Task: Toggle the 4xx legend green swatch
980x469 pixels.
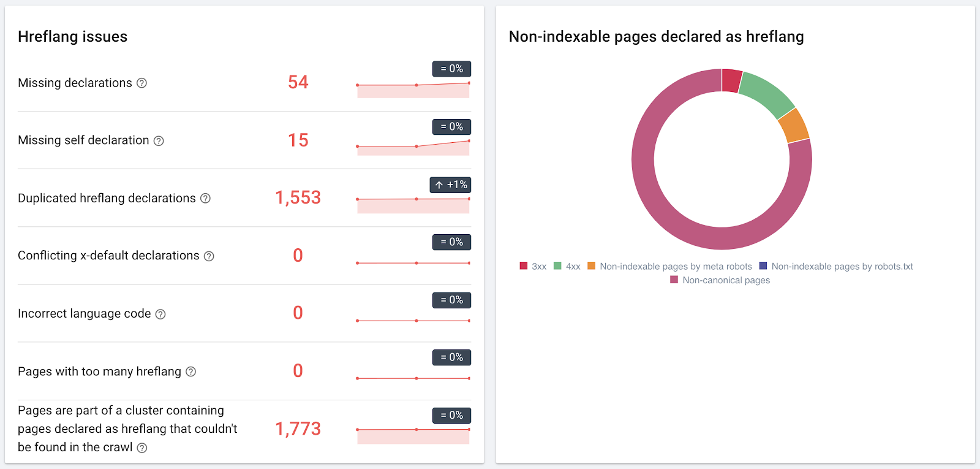Action: tap(557, 265)
